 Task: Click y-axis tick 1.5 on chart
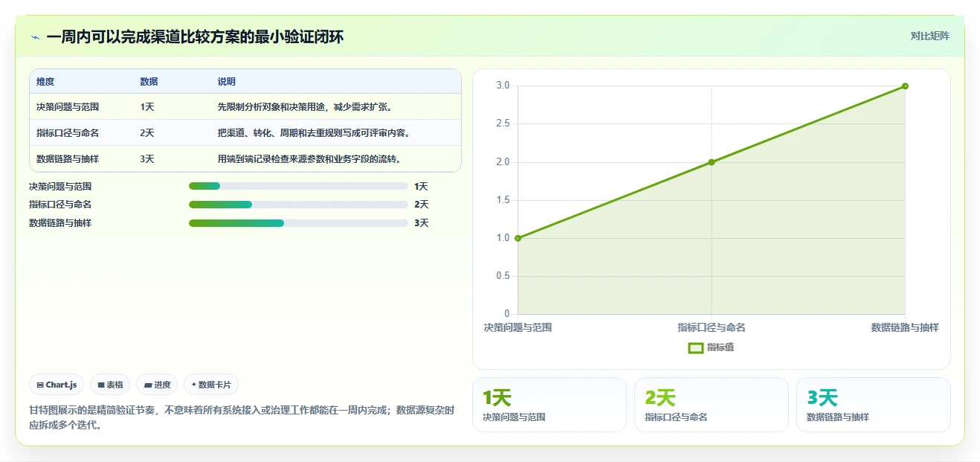pos(503,200)
